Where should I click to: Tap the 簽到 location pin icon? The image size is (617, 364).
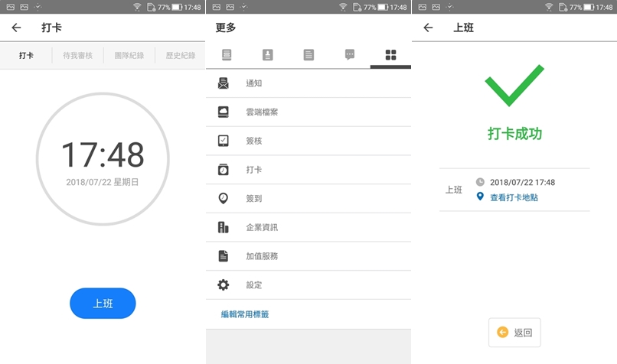pyautogui.click(x=224, y=198)
